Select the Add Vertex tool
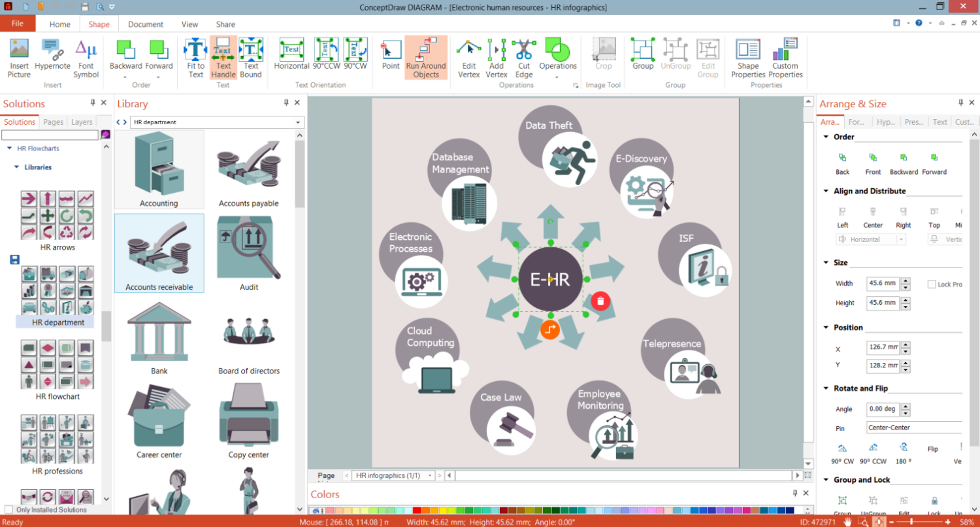Viewport: 980px width, 527px height. pyautogui.click(x=497, y=58)
